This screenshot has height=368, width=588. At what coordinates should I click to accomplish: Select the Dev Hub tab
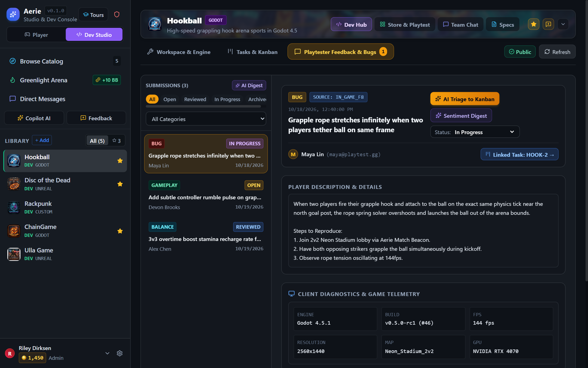tap(351, 25)
